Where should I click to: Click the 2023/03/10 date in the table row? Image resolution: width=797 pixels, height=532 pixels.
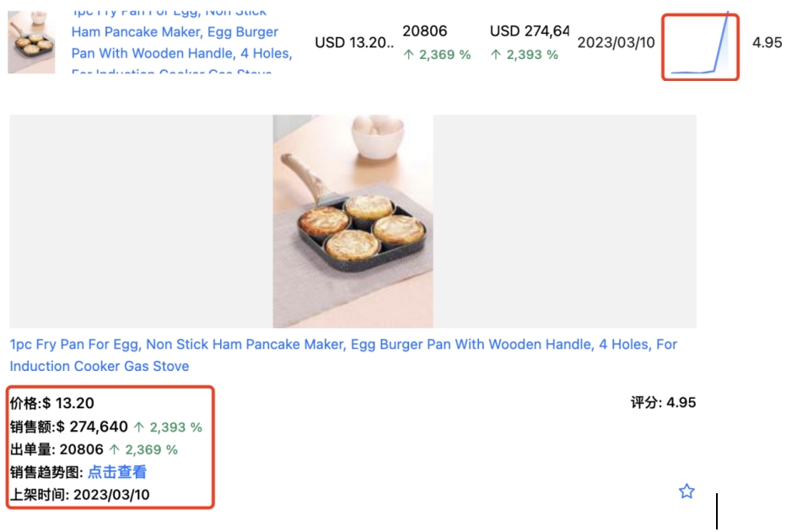coord(616,43)
